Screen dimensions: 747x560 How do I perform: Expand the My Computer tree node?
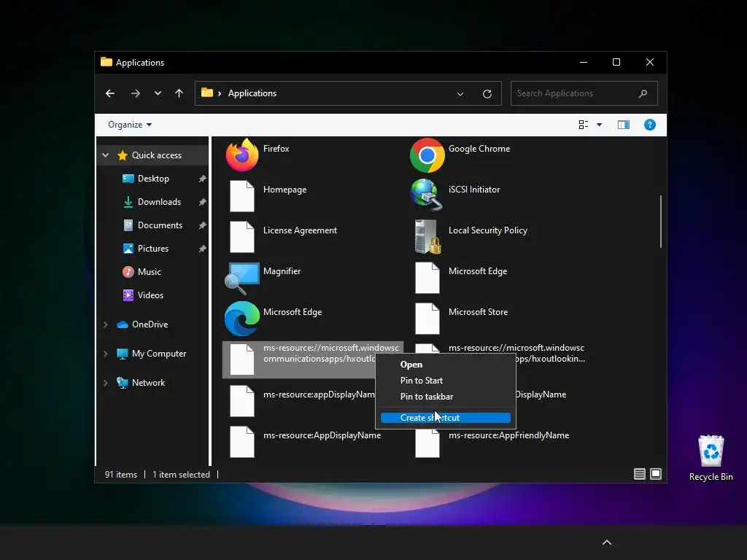pyautogui.click(x=106, y=354)
